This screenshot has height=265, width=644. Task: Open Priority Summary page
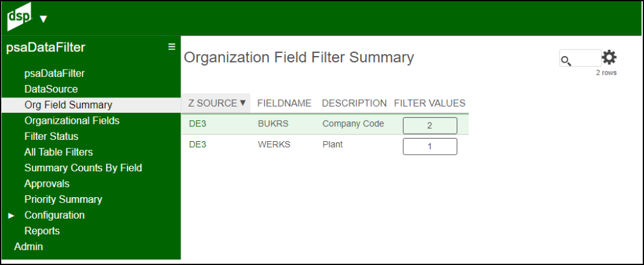tap(63, 199)
